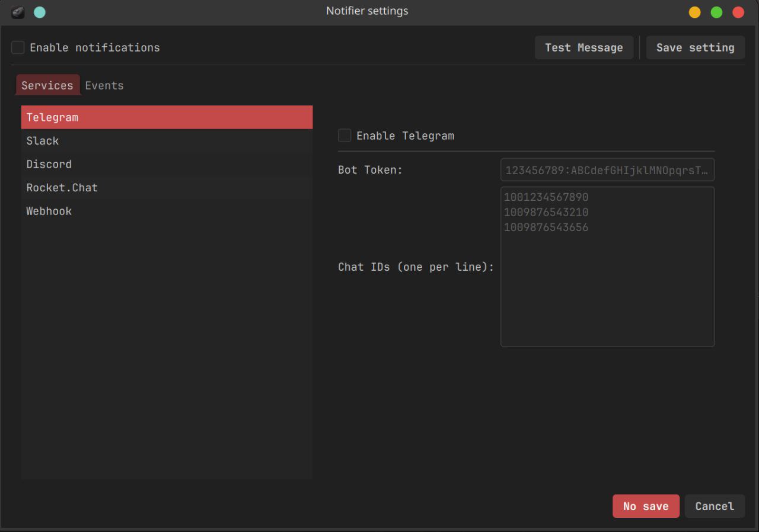Open the Webhook service settings
759x532 pixels.
tap(167, 211)
